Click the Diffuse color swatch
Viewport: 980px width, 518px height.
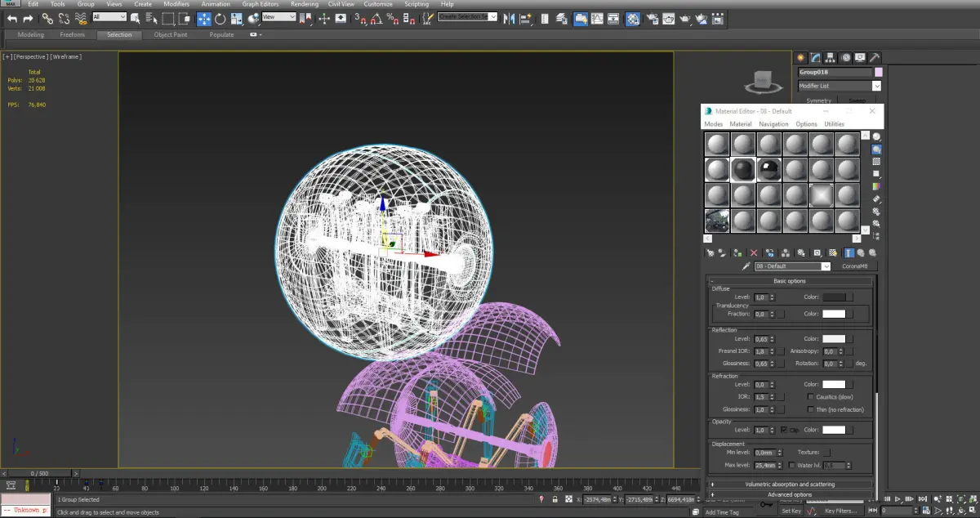(834, 297)
